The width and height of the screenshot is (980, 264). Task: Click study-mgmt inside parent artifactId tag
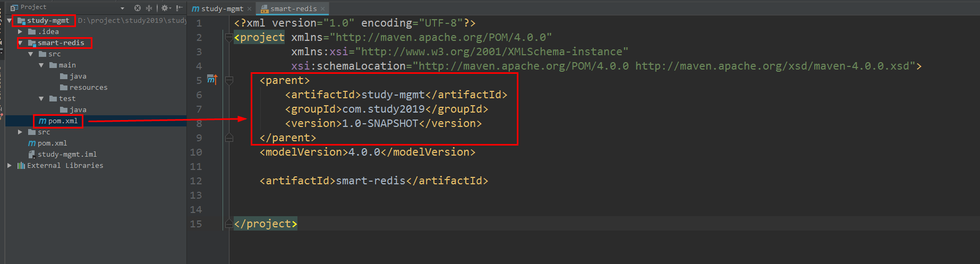coord(393,95)
